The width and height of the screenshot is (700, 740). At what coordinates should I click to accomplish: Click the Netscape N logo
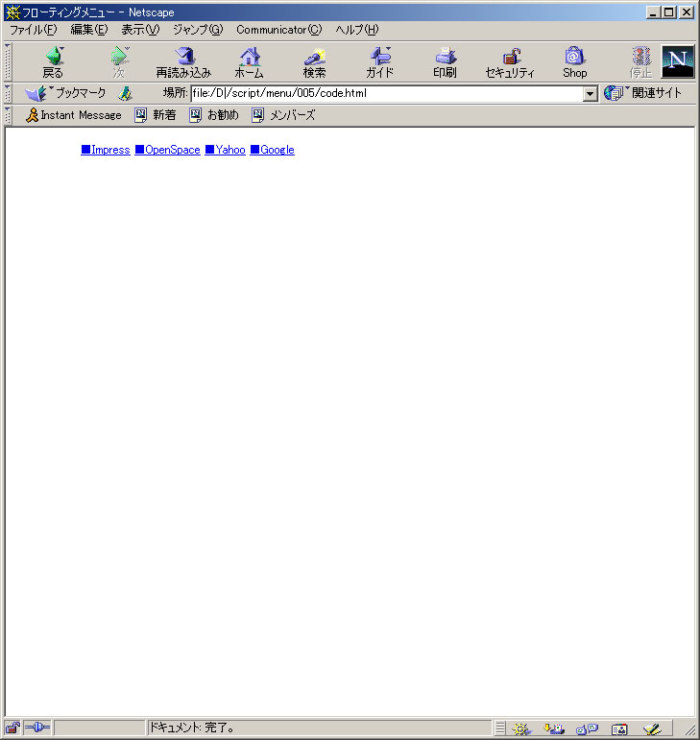[x=678, y=61]
